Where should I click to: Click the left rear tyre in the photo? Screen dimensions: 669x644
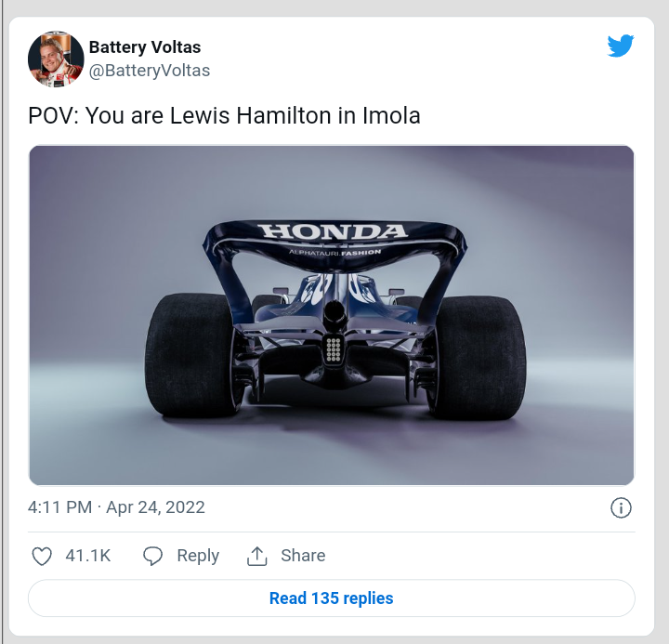coord(192,353)
